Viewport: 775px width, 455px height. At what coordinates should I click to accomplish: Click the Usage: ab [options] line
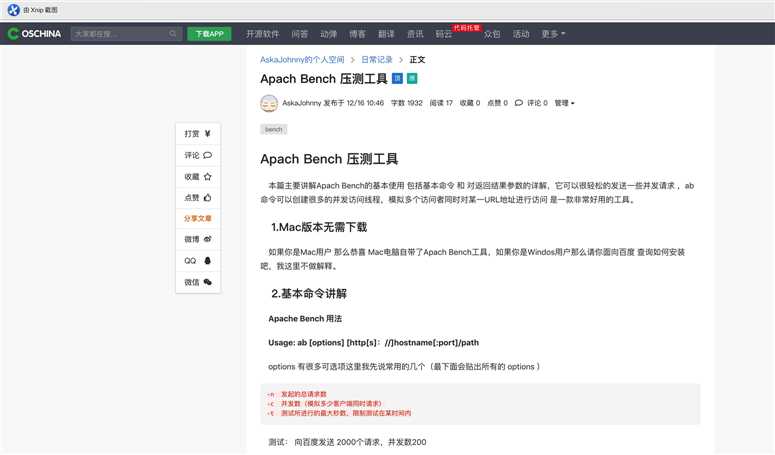(x=373, y=342)
